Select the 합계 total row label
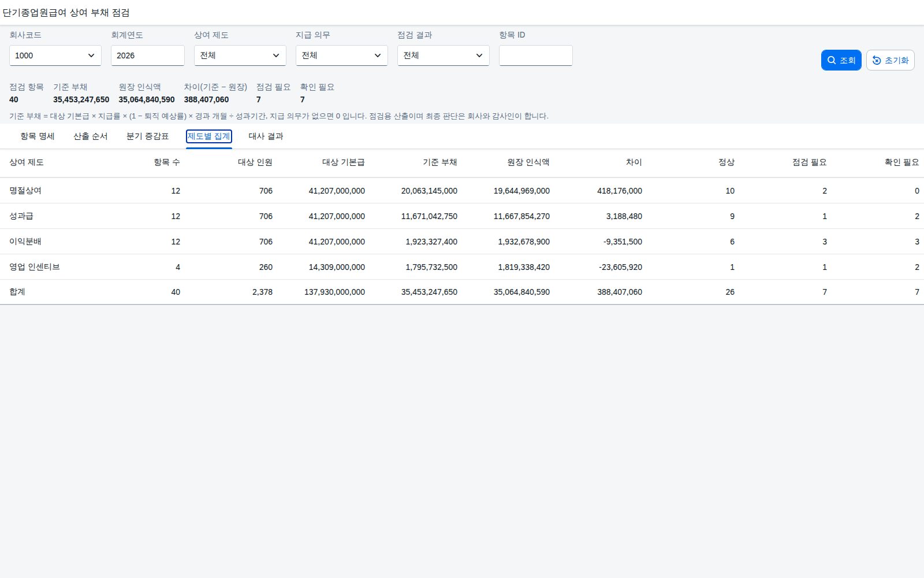The height and width of the screenshot is (578, 924). coord(17,292)
